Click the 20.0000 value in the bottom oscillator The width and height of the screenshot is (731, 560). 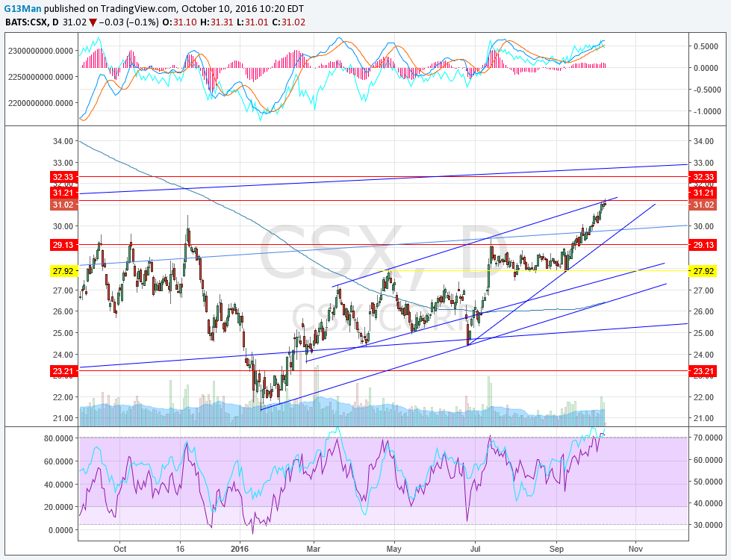click(59, 507)
